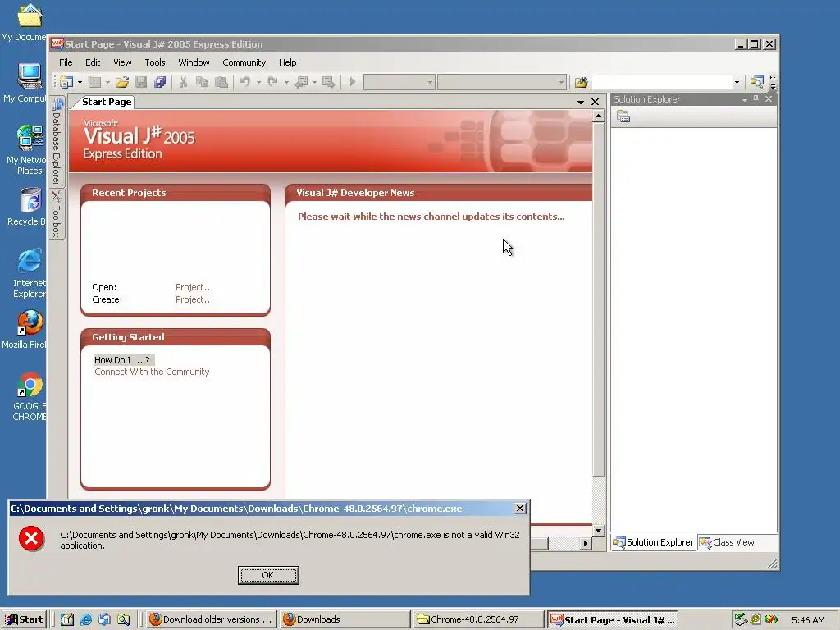Open the Solution Configurations combo box
This screenshot has width=840, height=630.
click(x=399, y=82)
